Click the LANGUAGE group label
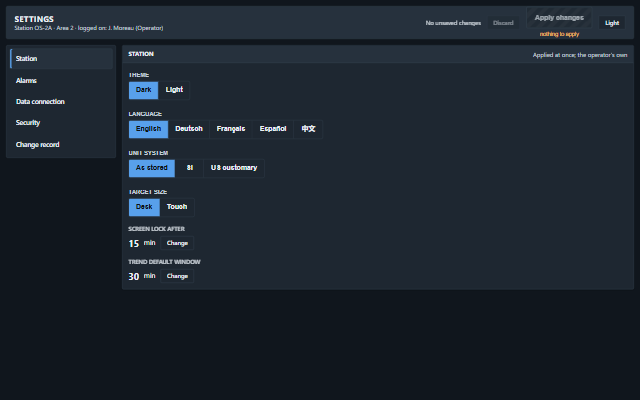The height and width of the screenshot is (400, 640). (x=145, y=114)
